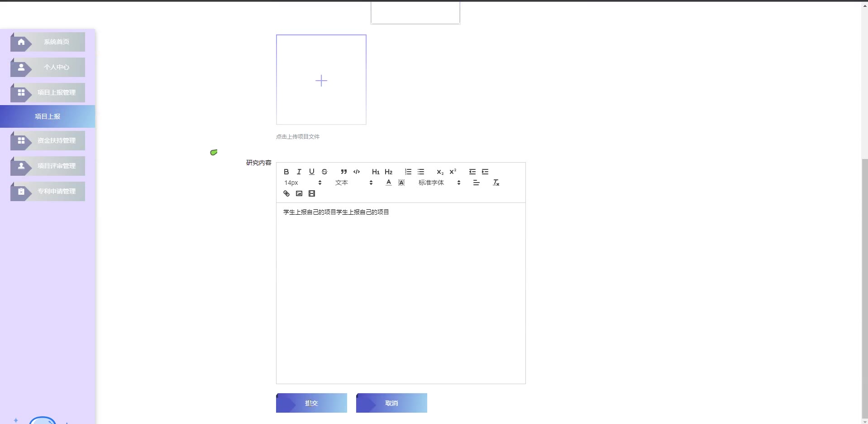
Task: Click the 提交 submit button
Action: pyautogui.click(x=311, y=403)
